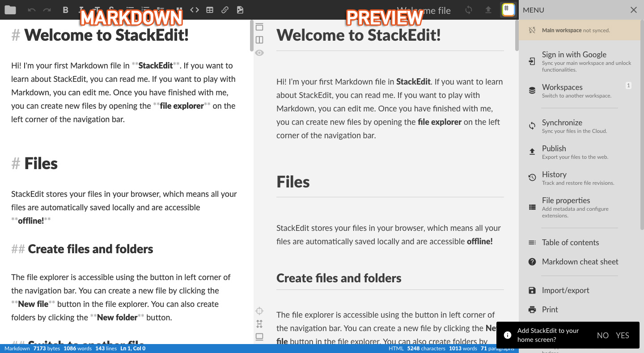Viewport: 644px width, 353px height.
Task: Decline home screen prompt with NO
Action: click(602, 336)
